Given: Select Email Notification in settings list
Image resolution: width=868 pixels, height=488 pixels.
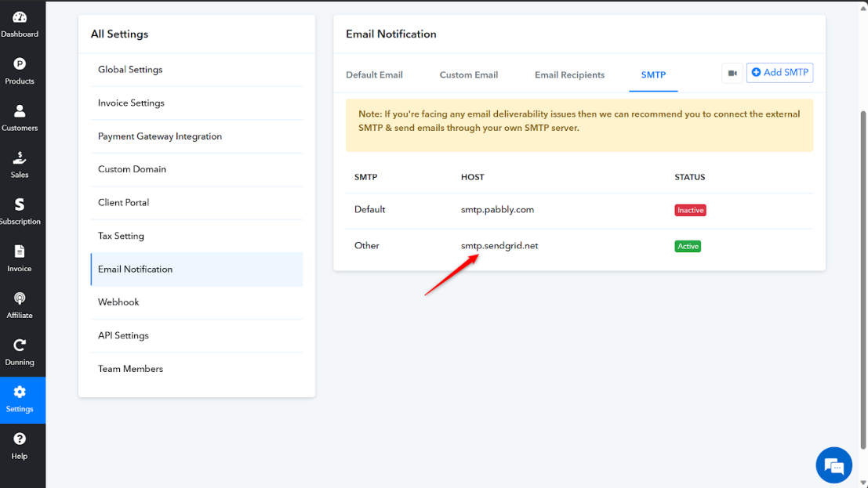Looking at the screenshot, I should (197, 269).
